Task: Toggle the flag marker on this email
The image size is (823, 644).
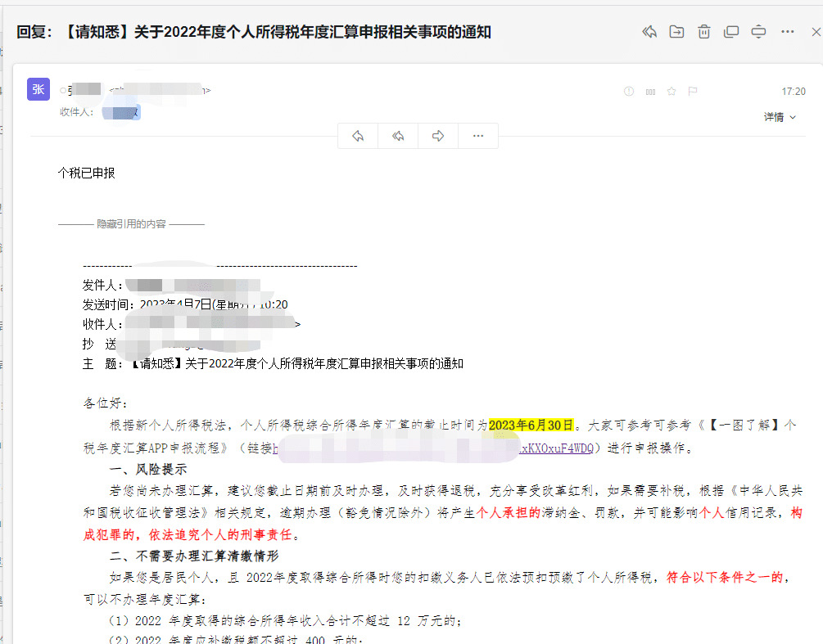Action: point(692,92)
